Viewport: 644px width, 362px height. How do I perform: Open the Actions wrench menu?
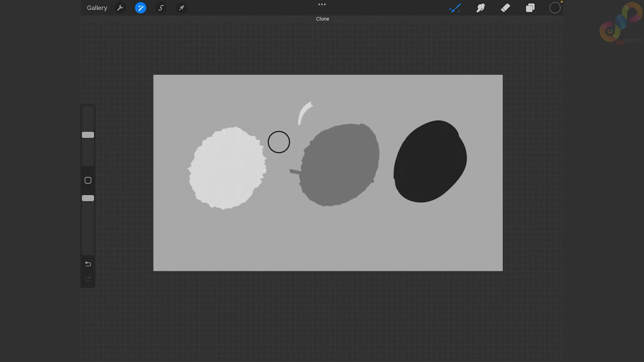(120, 8)
